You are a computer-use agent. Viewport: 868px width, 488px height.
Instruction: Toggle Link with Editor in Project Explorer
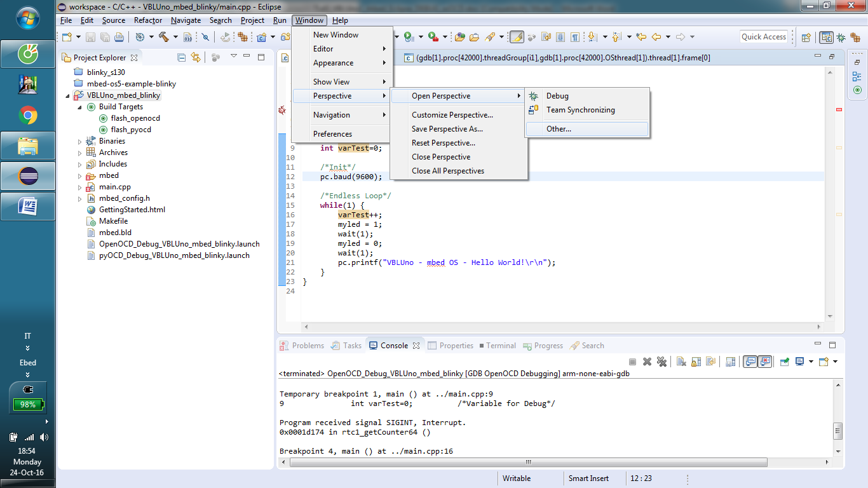196,57
